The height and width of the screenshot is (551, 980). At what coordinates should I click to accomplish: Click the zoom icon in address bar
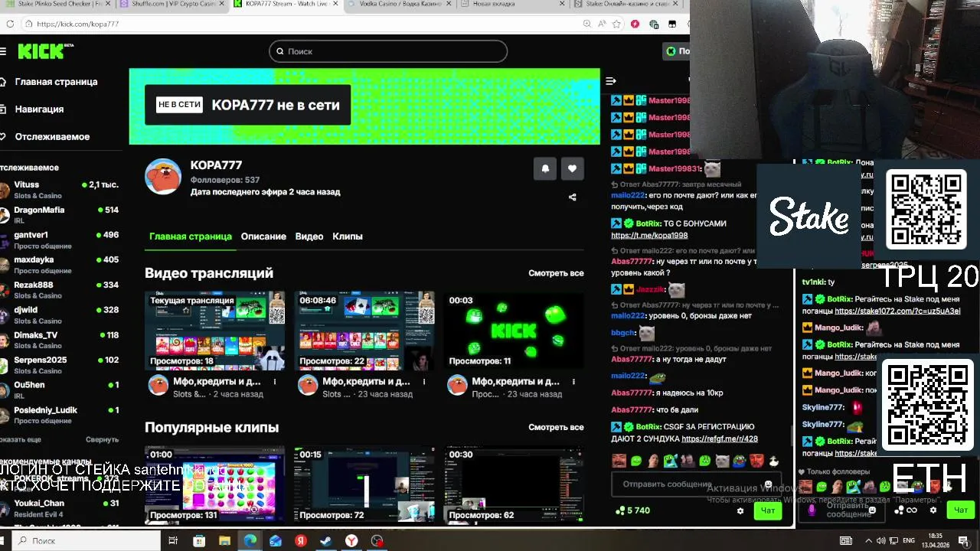587,24
